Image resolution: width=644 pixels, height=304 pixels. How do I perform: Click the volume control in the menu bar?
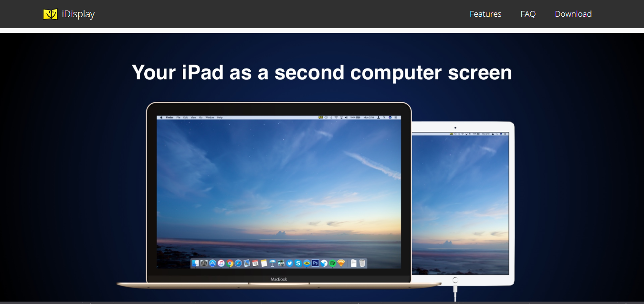pos(347,117)
